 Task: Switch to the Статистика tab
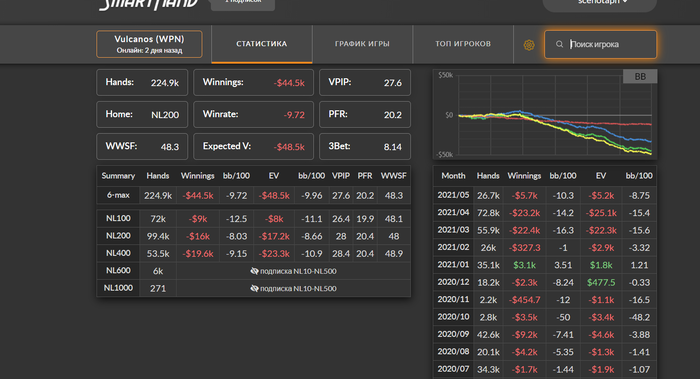tap(262, 44)
